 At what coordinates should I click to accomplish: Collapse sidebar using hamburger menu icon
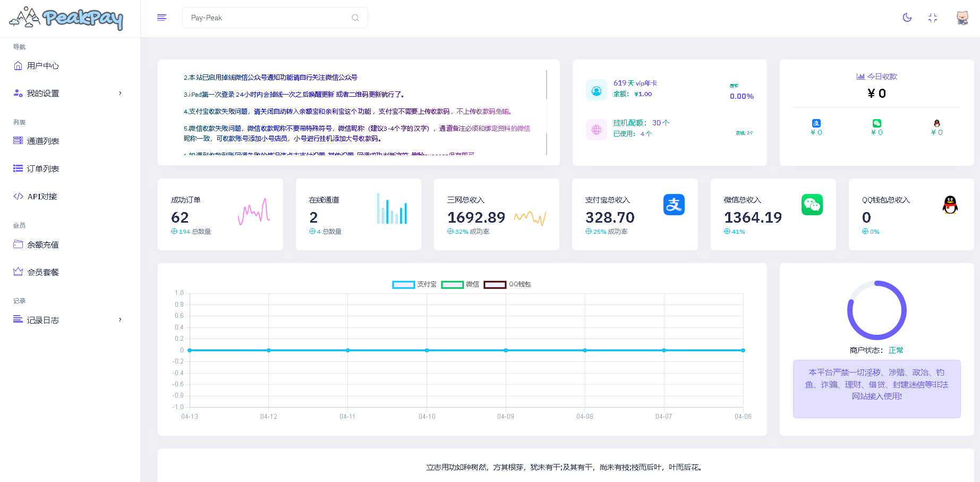pyautogui.click(x=162, y=18)
